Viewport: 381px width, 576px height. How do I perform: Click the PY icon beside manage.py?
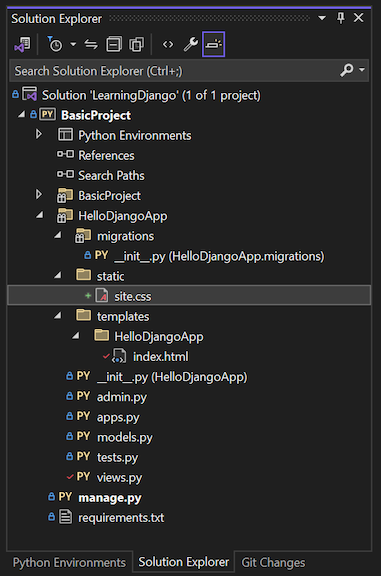(65, 497)
